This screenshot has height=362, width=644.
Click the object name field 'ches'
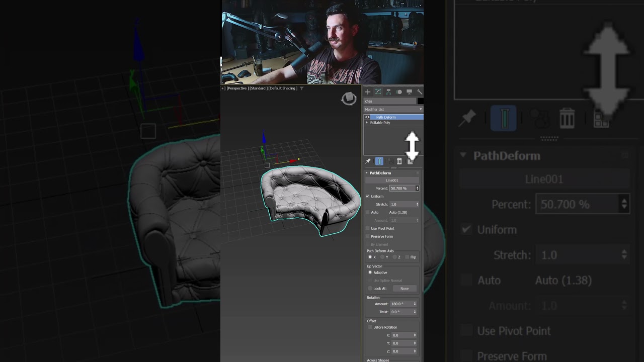point(390,101)
